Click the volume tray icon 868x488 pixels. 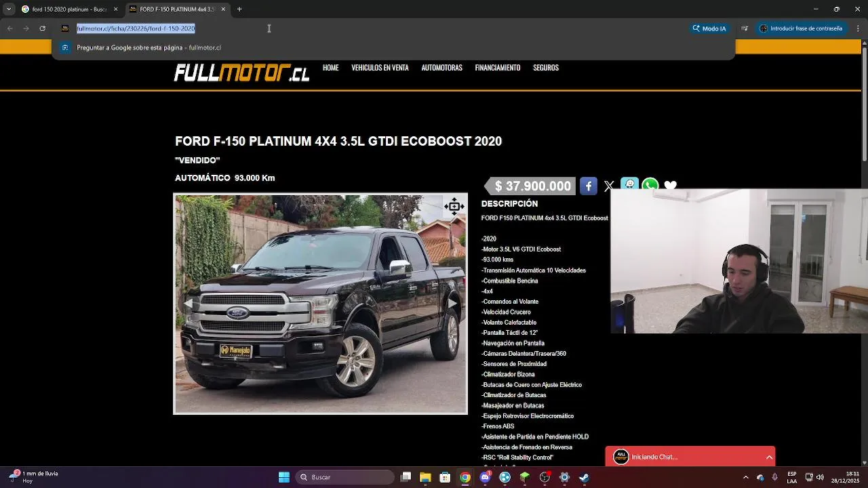click(820, 477)
